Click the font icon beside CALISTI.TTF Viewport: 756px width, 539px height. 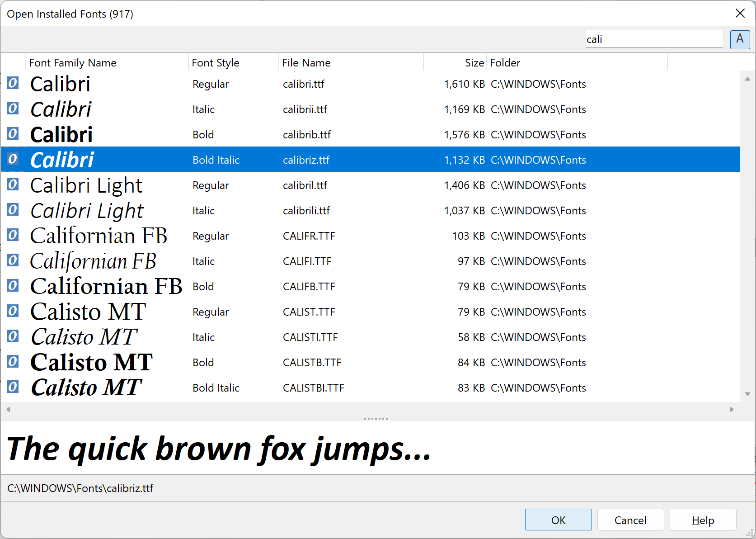(x=13, y=336)
